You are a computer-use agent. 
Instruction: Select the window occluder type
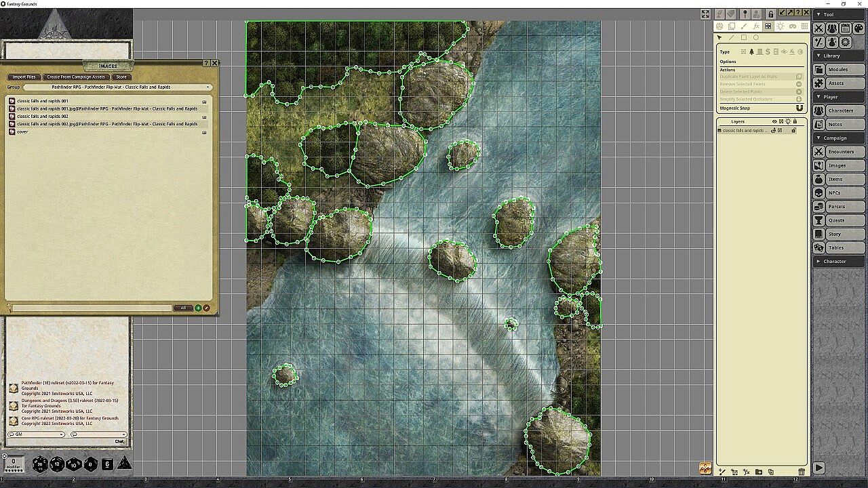click(776, 52)
